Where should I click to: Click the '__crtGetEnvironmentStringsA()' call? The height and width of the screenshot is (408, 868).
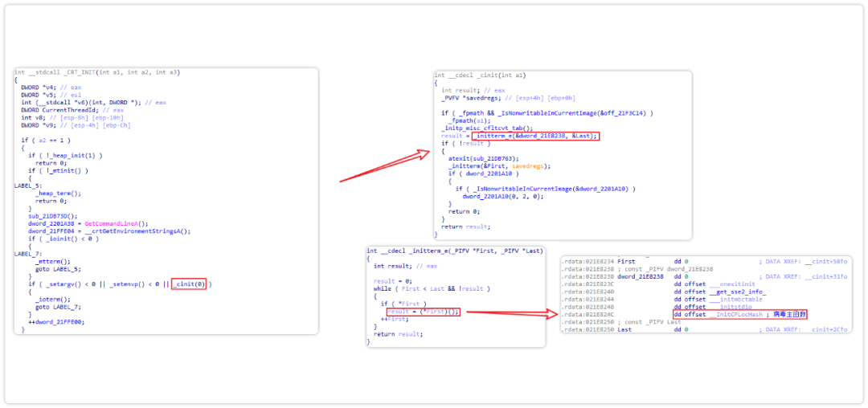137,231
